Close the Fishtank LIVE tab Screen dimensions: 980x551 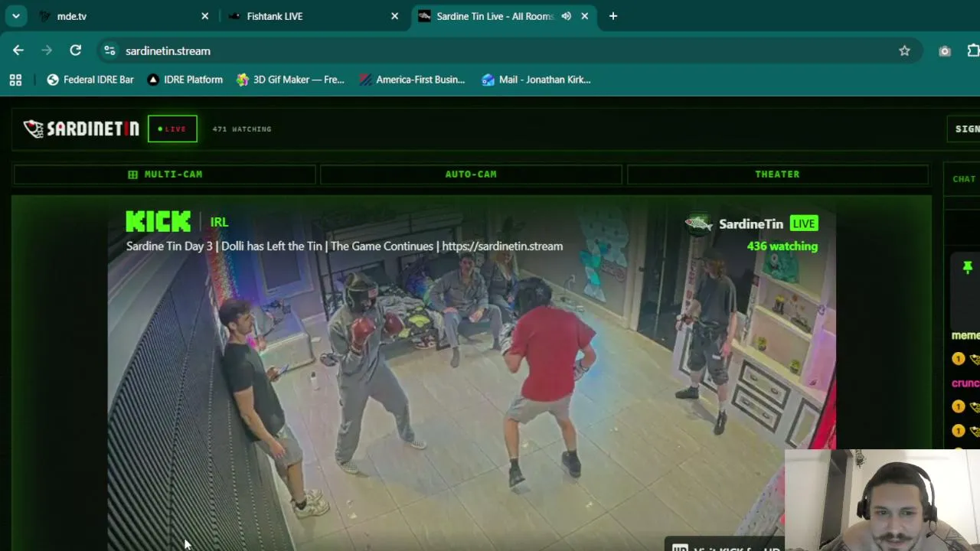pyautogui.click(x=394, y=16)
